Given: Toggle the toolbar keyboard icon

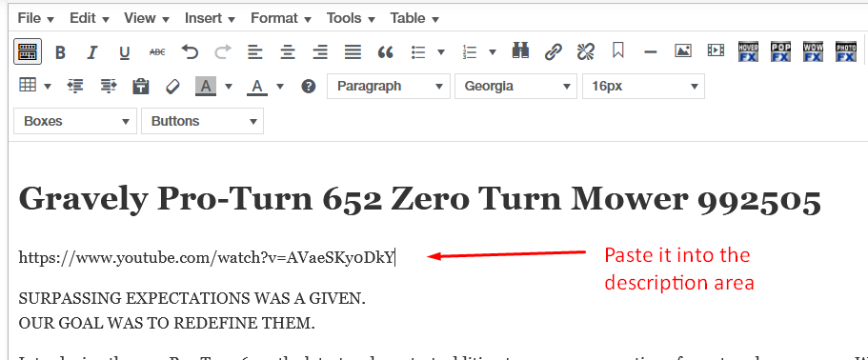Looking at the screenshot, I should tap(27, 52).
